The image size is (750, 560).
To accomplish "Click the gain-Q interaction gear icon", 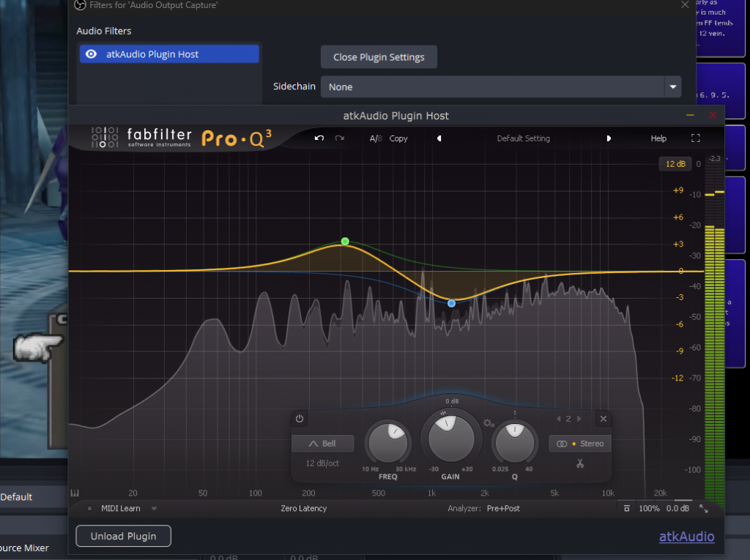I will coord(489,423).
